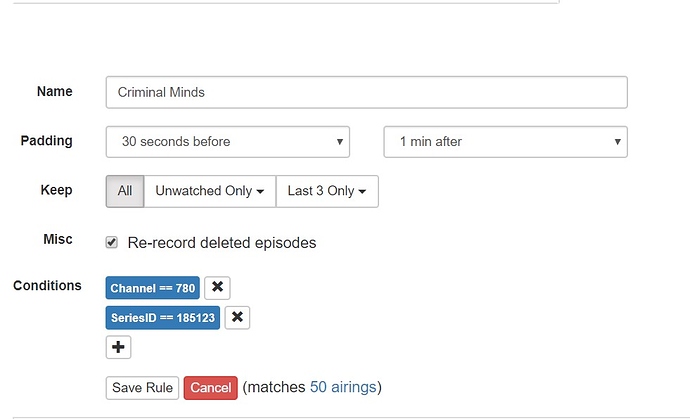Select the All keep option

124,191
